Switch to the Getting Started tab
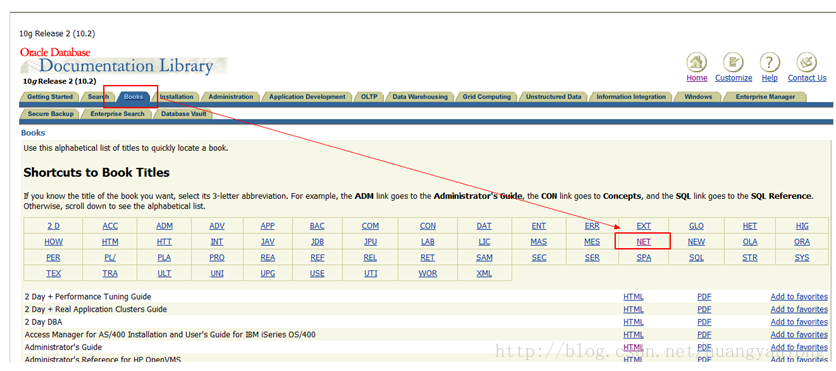The height and width of the screenshot is (371, 836). pos(50,97)
